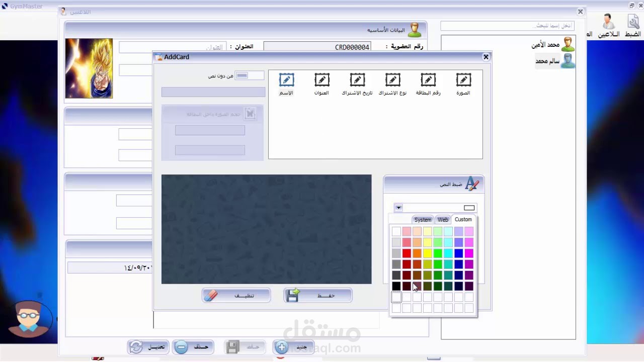644x362 pixels.
Task: Click the AddCard window title icon
Action: (x=158, y=57)
